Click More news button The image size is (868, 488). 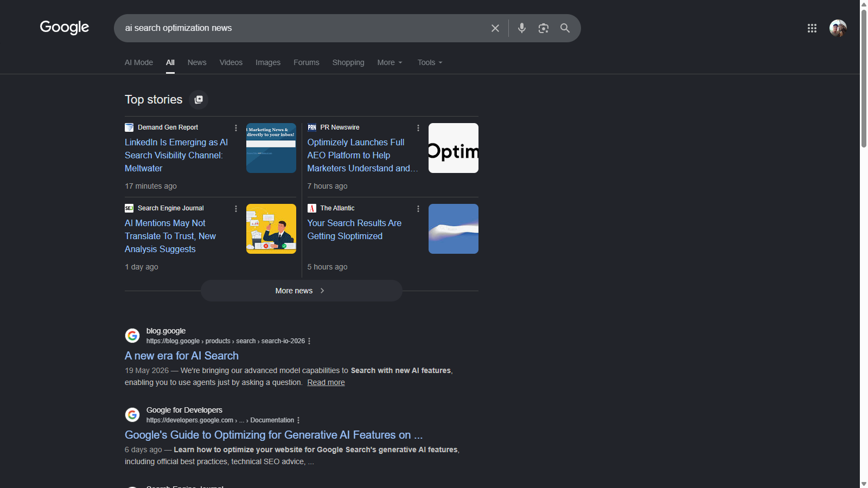pyautogui.click(x=302, y=291)
